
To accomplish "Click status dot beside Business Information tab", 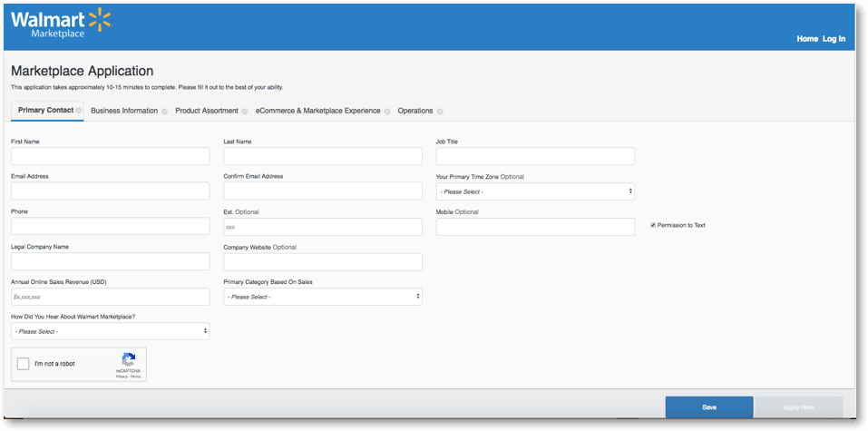I will (x=164, y=112).
